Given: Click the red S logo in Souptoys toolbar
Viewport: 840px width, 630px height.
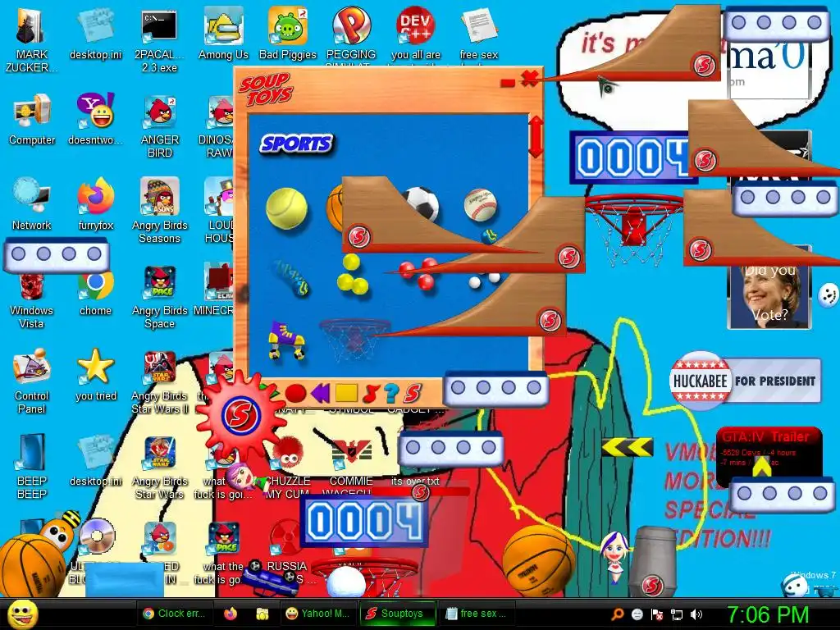Looking at the screenshot, I should pos(412,393).
